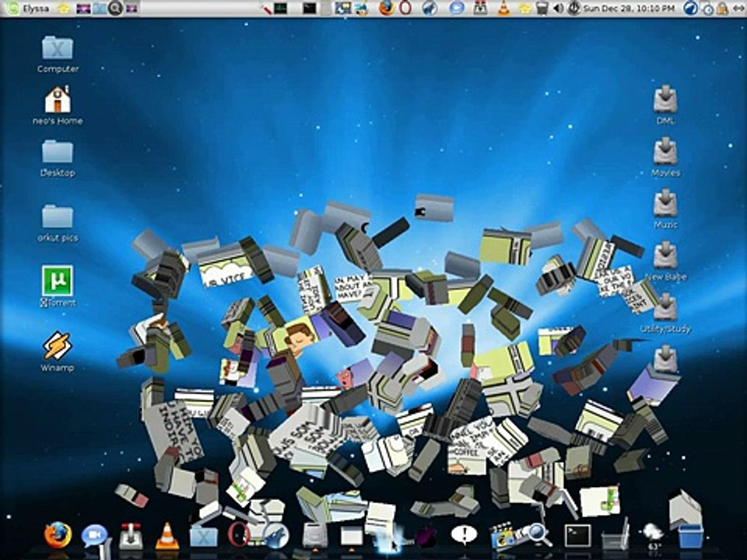
Task: Launch Firefox from the bottom dock
Action: tap(58, 535)
